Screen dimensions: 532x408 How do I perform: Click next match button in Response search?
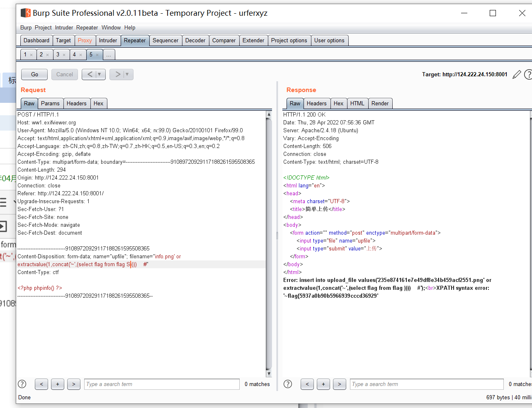click(340, 384)
